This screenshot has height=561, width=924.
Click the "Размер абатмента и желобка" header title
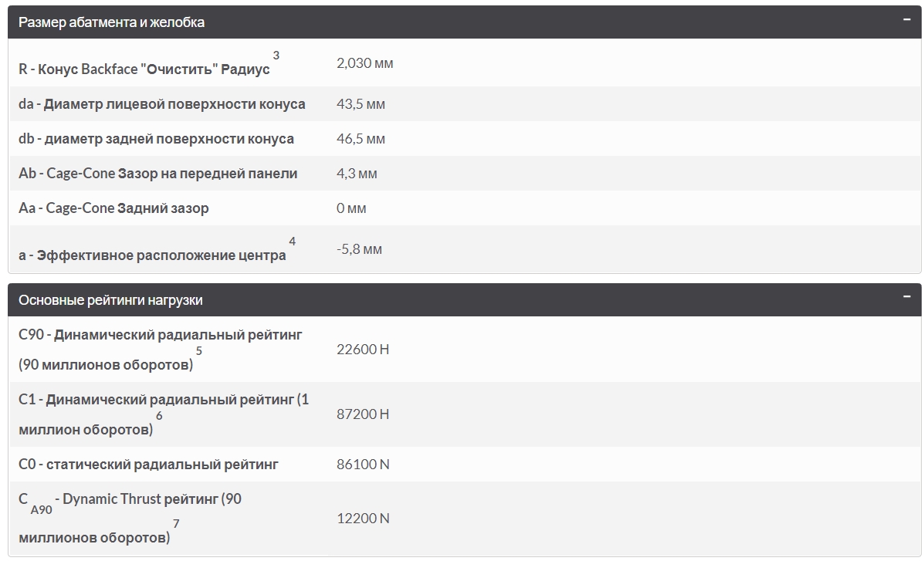(x=112, y=22)
